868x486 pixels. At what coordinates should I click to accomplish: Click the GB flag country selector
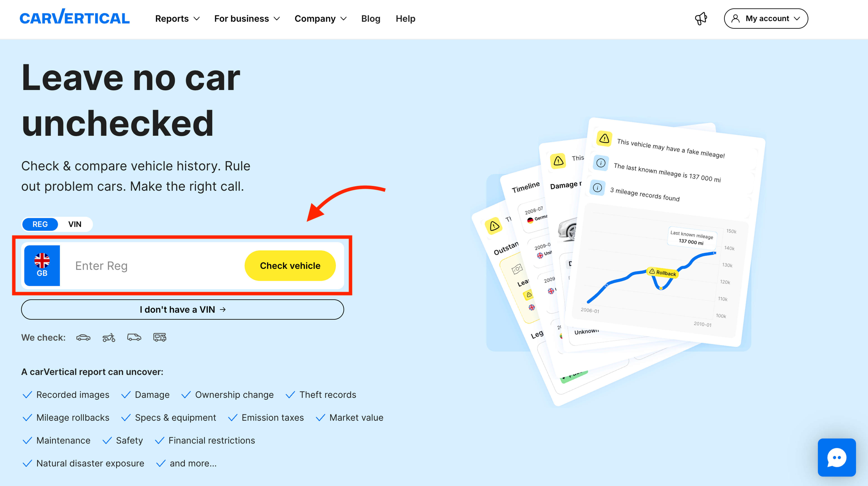coord(42,266)
